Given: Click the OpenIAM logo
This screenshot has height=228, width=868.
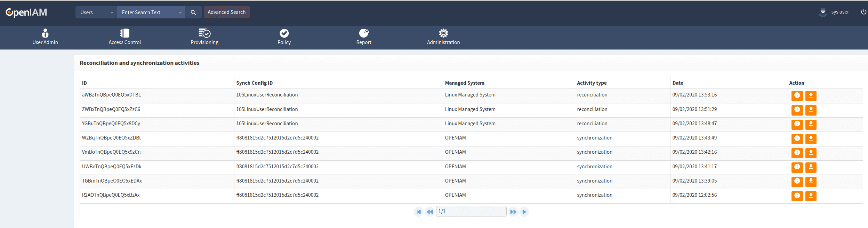Looking at the screenshot, I should pyautogui.click(x=26, y=12).
